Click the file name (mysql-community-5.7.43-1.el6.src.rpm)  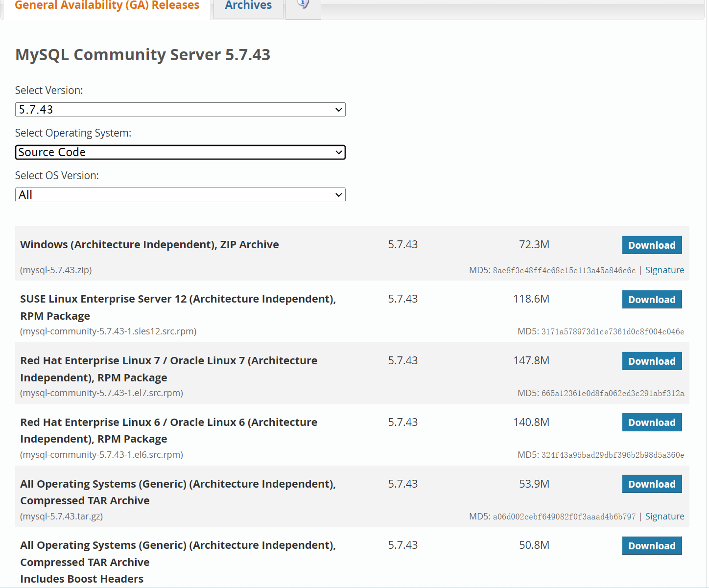pyautogui.click(x=101, y=455)
